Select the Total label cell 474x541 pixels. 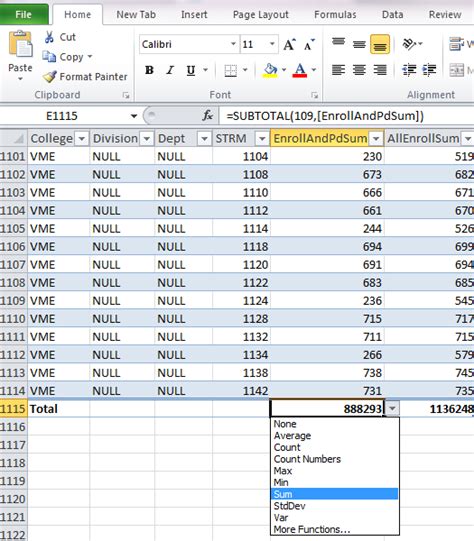pyautogui.click(x=59, y=409)
